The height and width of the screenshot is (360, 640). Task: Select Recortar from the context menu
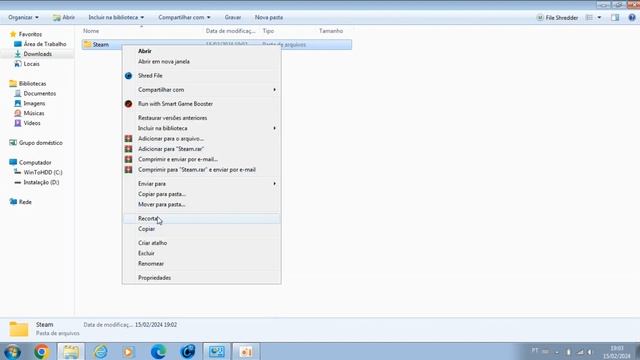(201, 219)
